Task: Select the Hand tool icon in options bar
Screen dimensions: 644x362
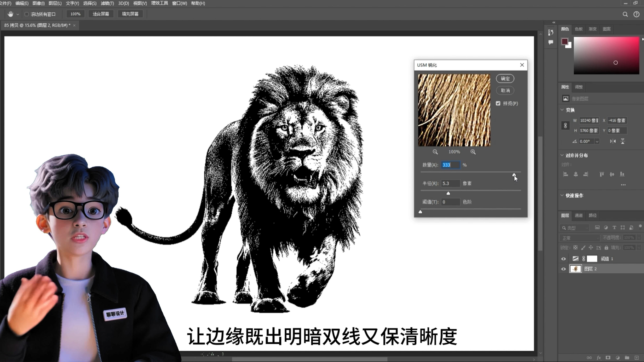Action: pos(10,14)
